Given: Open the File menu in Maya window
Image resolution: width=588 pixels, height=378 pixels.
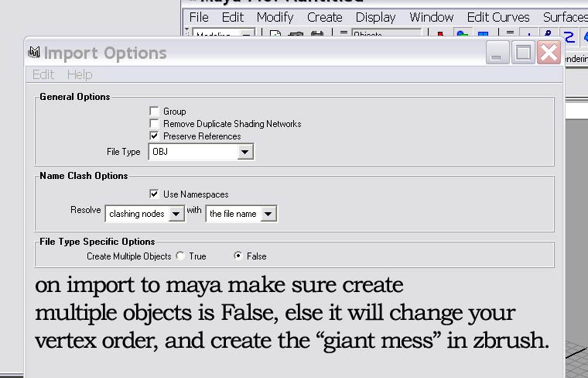Looking at the screenshot, I should (x=199, y=17).
